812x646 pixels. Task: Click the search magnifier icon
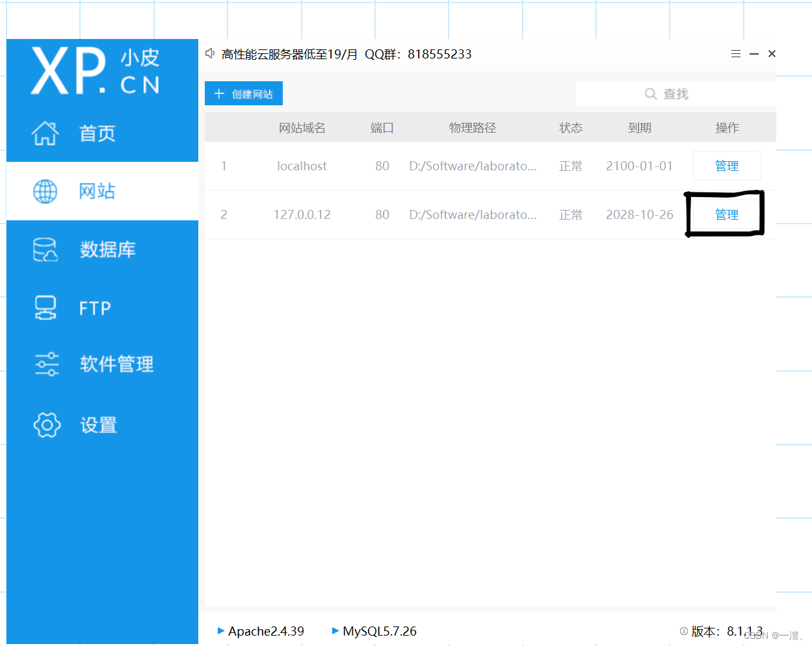click(651, 94)
